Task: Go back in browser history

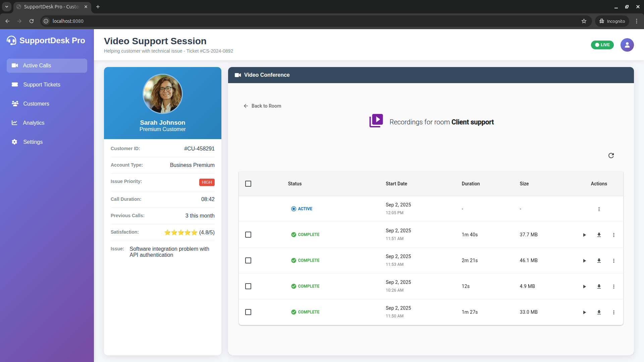Action: tap(7, 21)
